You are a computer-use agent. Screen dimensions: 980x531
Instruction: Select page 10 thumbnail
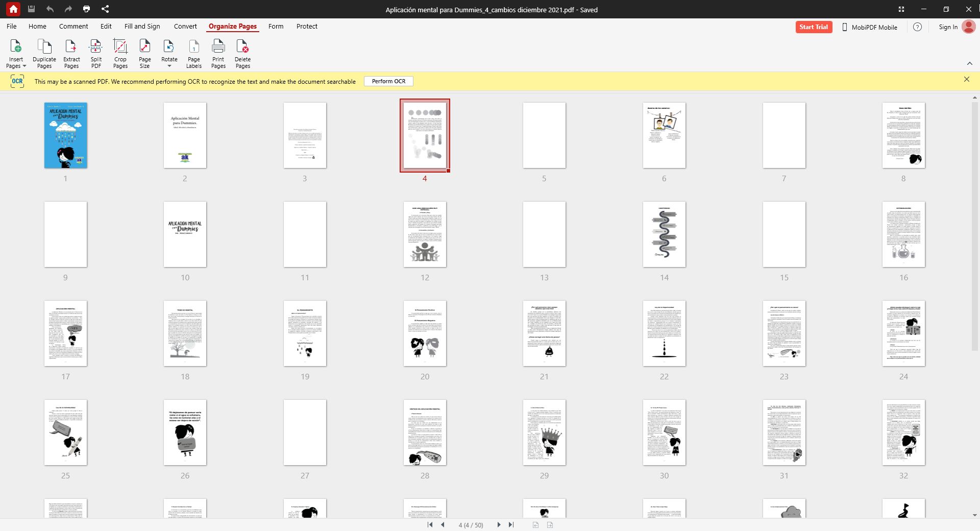pos(185,234)
